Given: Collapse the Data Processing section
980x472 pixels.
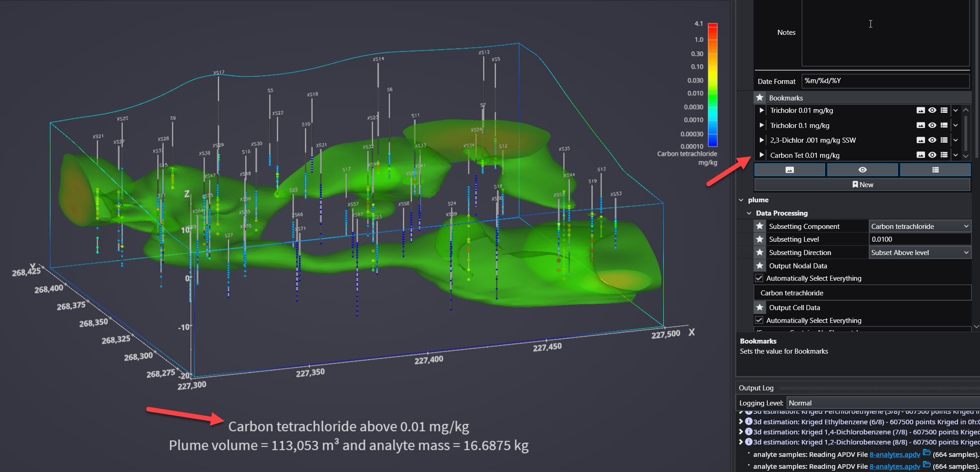Looking at the screenshot, I should tap(749, 213).
